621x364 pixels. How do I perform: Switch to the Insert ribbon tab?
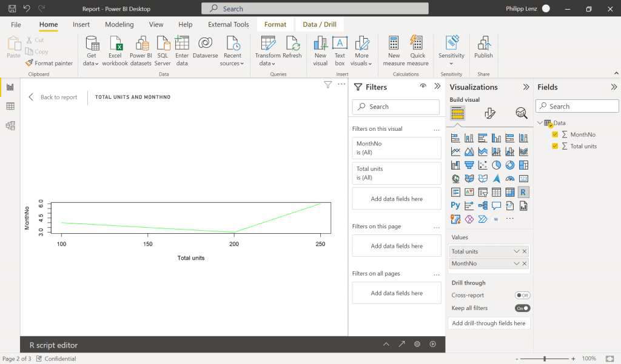pos(81,25)
